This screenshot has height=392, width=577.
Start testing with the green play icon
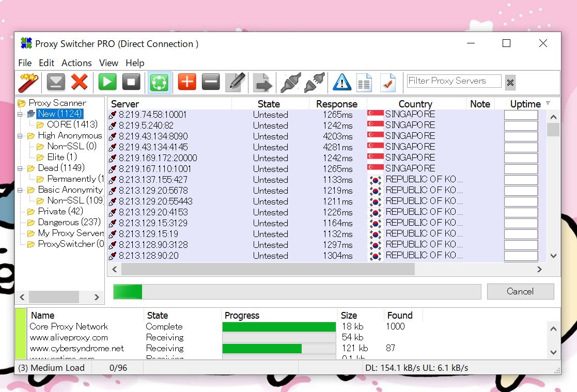(x=107, y=82)
